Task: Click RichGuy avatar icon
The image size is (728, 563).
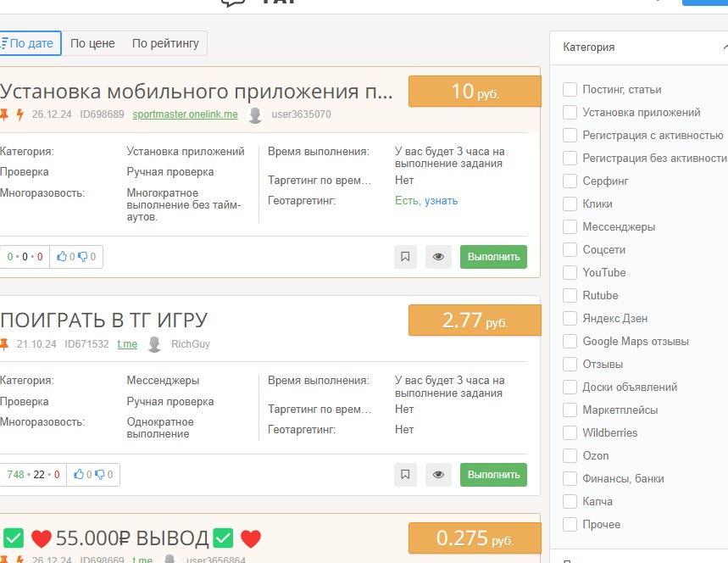Action: [154, 344]
